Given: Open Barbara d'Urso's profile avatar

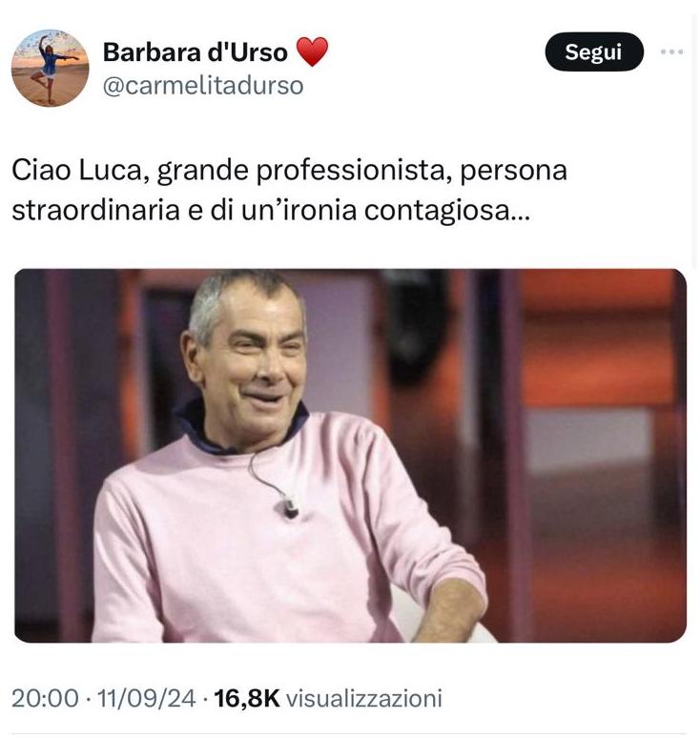Looking at the screenshot, I should click(x=50, y=68).
